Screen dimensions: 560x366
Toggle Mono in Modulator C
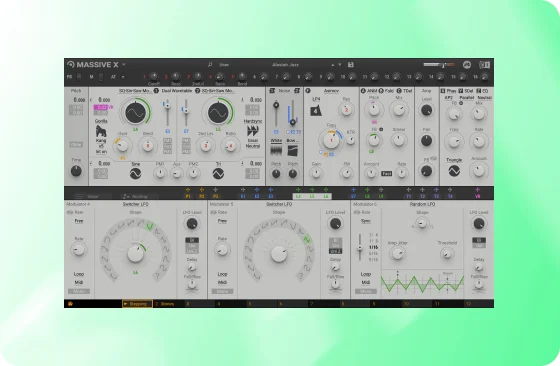pyautogui.click(x=366, y=291)
